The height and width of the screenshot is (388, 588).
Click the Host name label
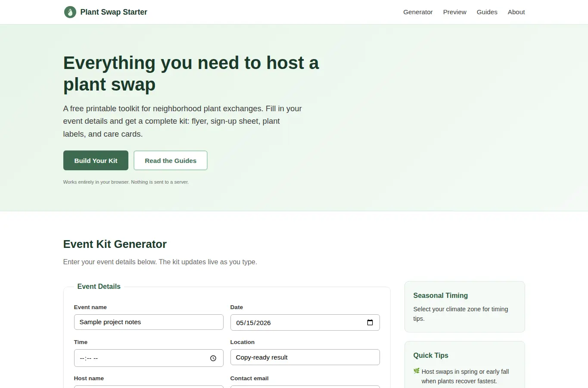89,378
